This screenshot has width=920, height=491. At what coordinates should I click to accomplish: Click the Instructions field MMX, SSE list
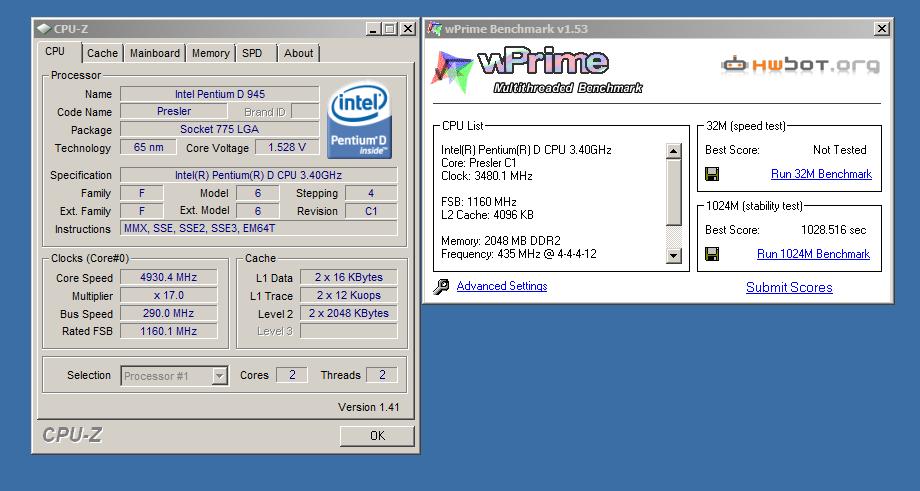tap(259, 228)
